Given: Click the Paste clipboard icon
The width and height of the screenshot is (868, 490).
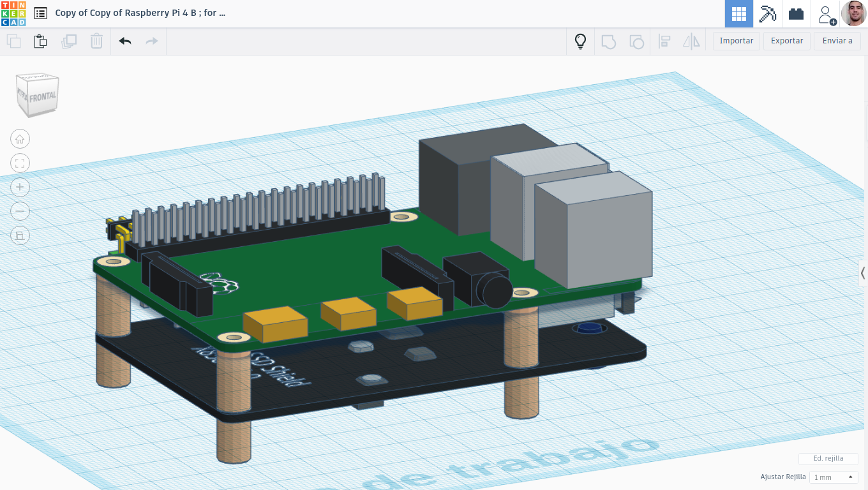Looking at the screenshot, I should (41, 41).
